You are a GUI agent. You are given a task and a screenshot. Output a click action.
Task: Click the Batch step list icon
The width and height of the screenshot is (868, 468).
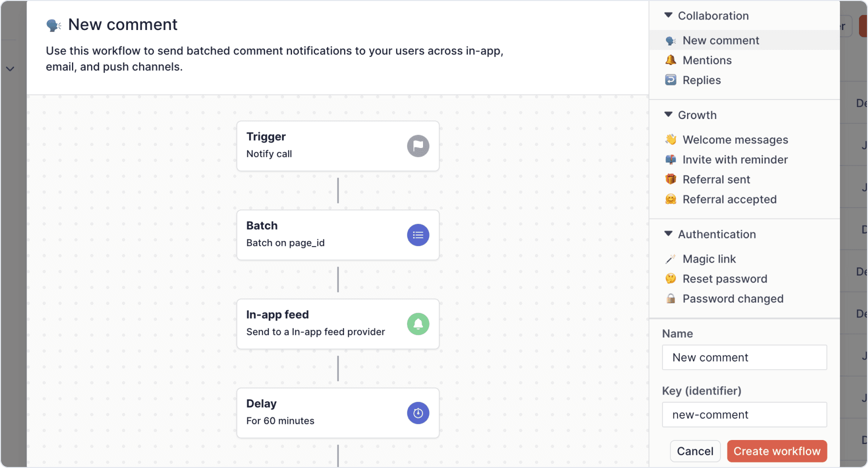[x=418, y=235]
